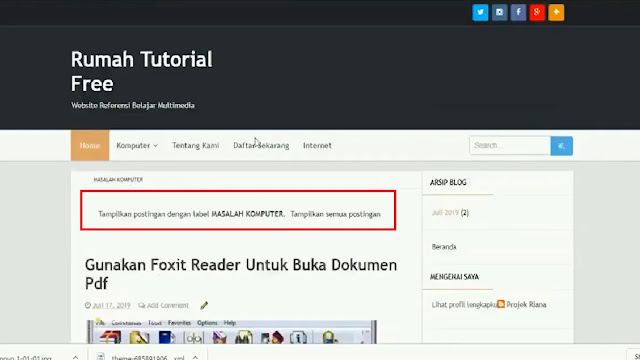Click the Tampilkan semua postingan link
Viewport: 640px width, 360px height.
tap(336, 214)
